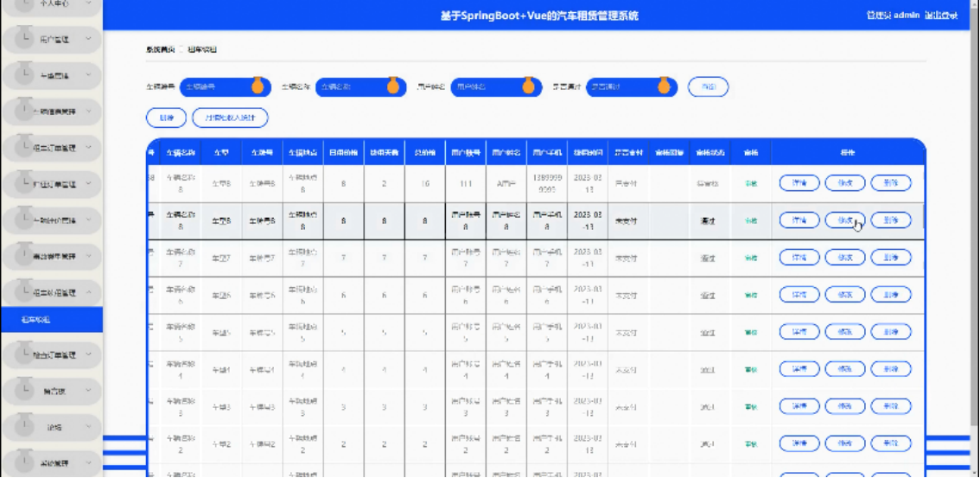Screen dimensions: 980x478
Task: Click the 车牌号 column header
Action: [262, 152]
